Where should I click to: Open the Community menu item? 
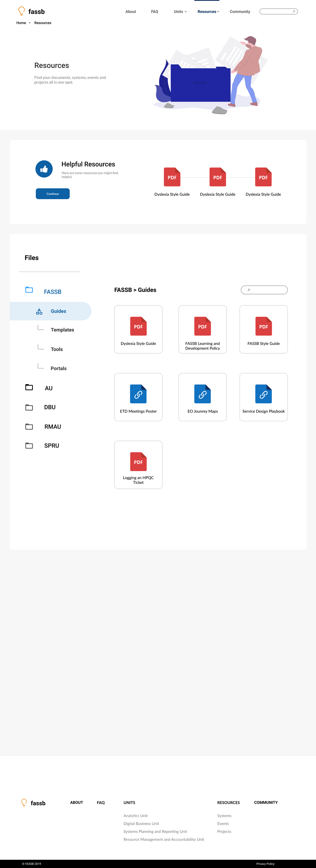click(240, 12)
